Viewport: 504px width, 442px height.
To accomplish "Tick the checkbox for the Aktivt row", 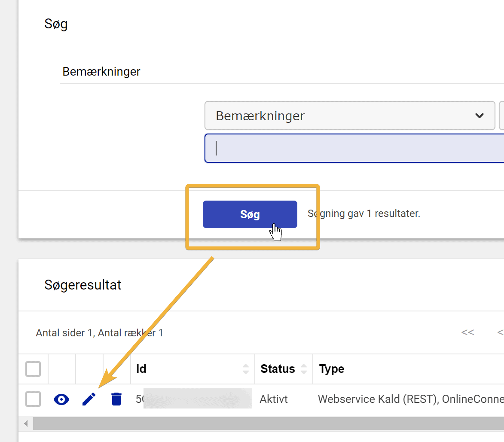I will (33, 399).
